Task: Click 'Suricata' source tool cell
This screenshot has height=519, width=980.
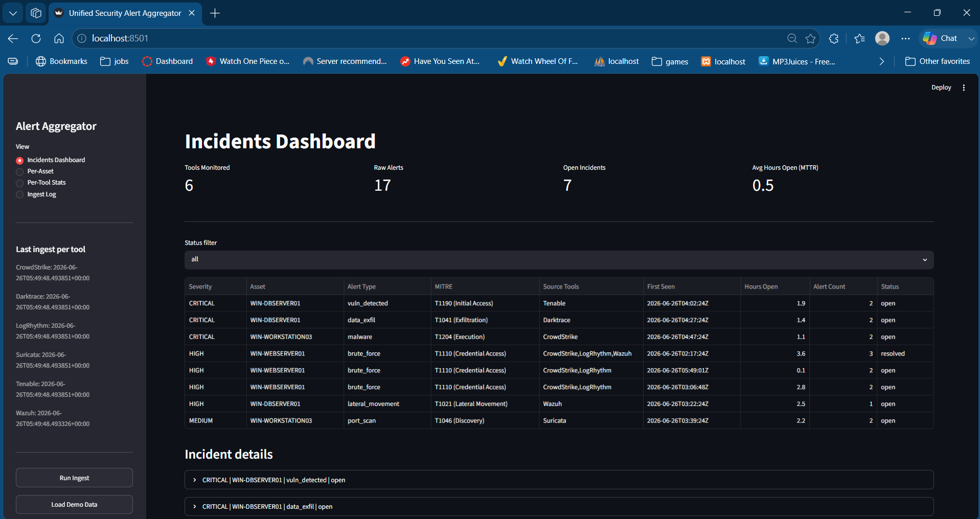Action: pos(591,420)
